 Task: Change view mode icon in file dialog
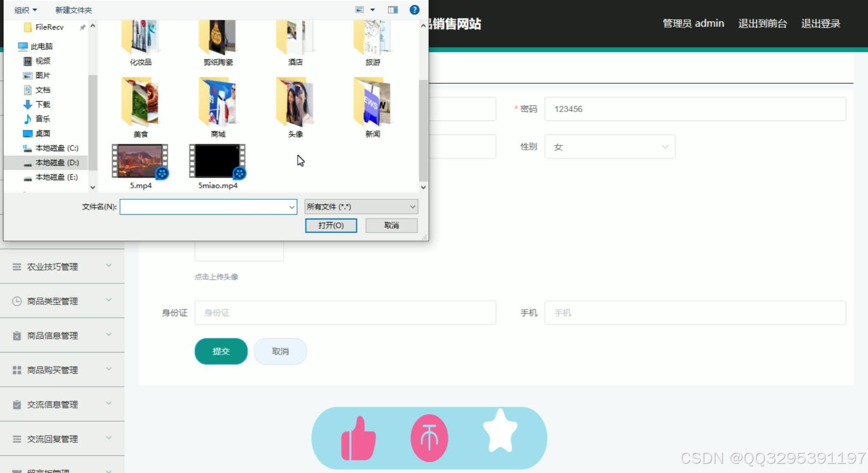click(x=359, y=10)
